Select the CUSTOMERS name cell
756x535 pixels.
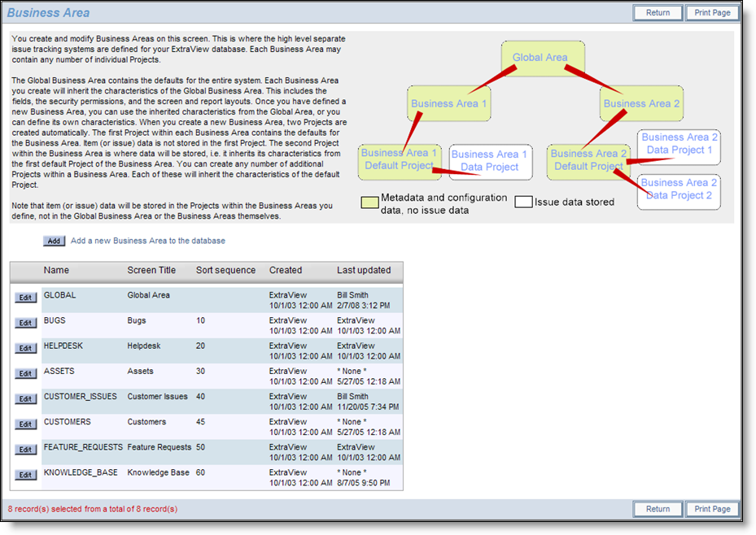[x=67, y=422]
